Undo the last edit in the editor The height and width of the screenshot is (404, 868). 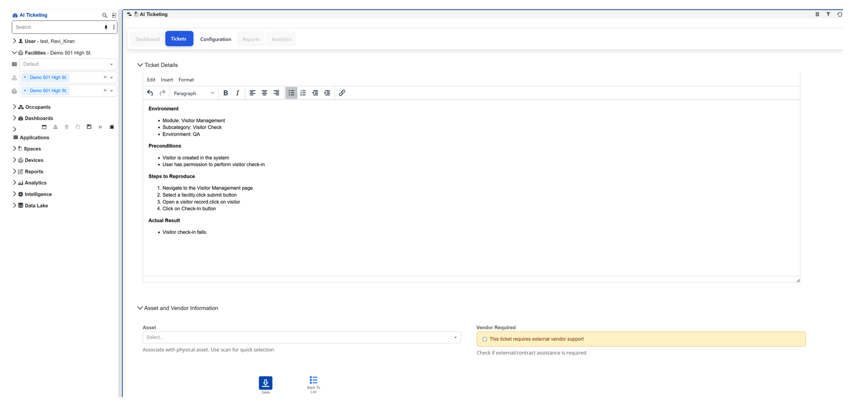150,93
